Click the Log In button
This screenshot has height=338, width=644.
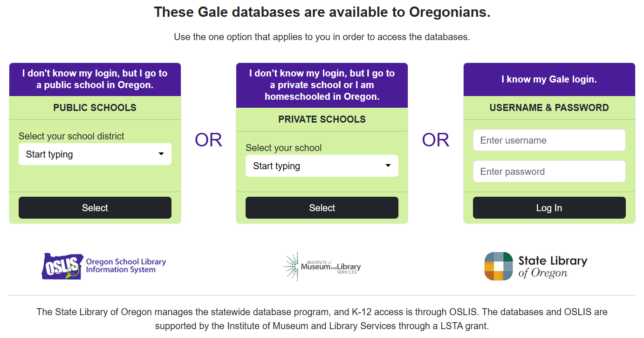coord(549,207)
